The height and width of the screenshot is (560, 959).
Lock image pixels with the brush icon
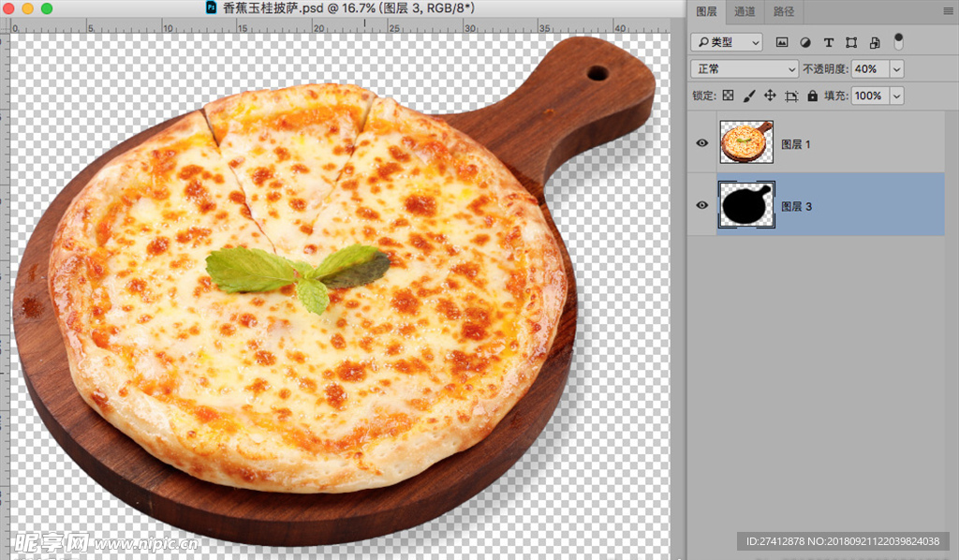[x=748, y=96]
